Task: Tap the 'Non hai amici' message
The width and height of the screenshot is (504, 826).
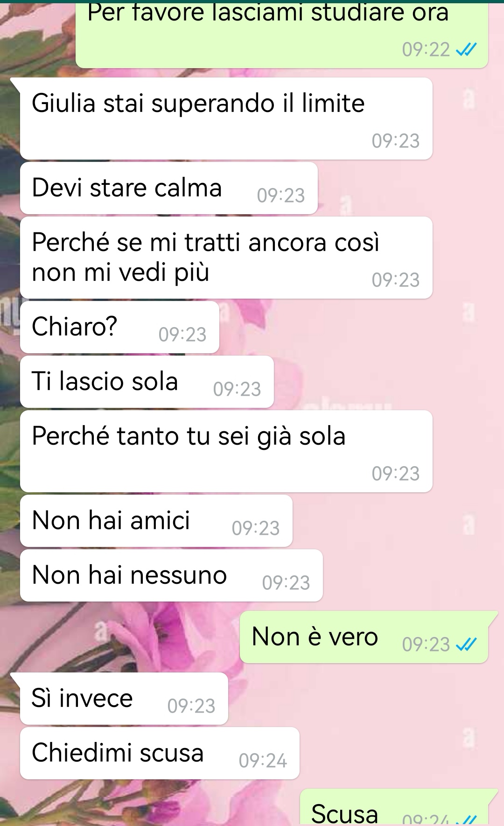Action: coord(156,521)
